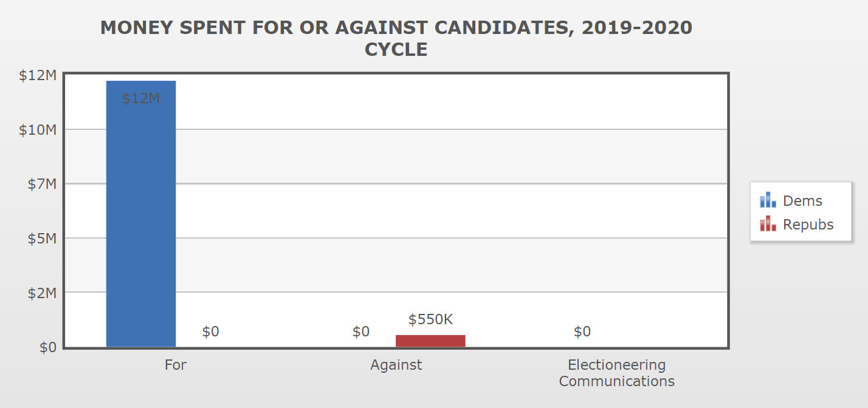Click the Dems legend icon
This screenshot has height=408, width=868.
(768, 200)
